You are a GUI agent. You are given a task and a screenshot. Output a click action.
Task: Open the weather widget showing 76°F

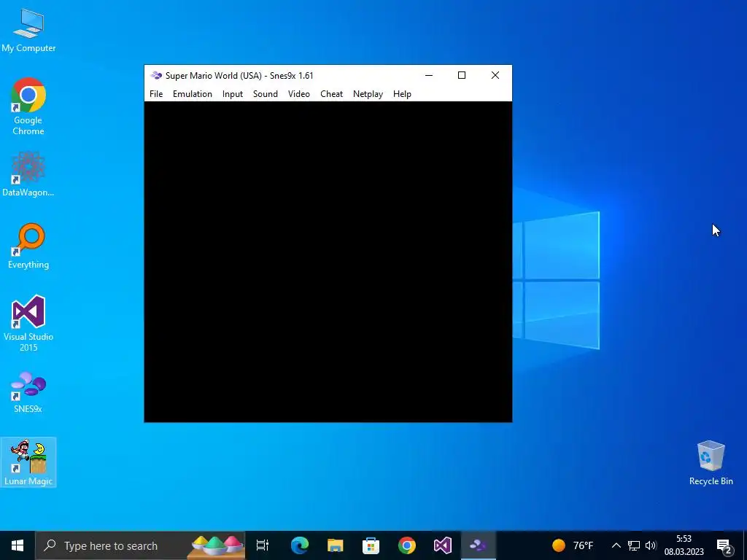(573, 545)
